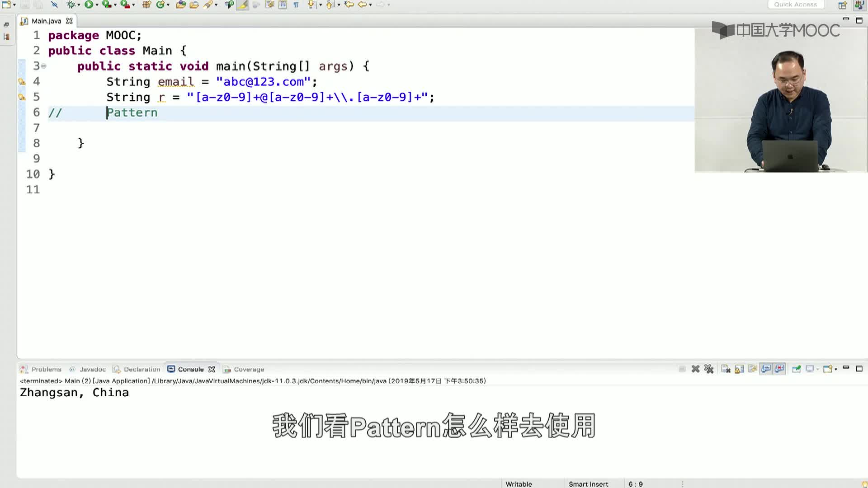The width and height of the screenshot is (868, 488).
Task: Run the program with green play button
Action: point(89,5)
